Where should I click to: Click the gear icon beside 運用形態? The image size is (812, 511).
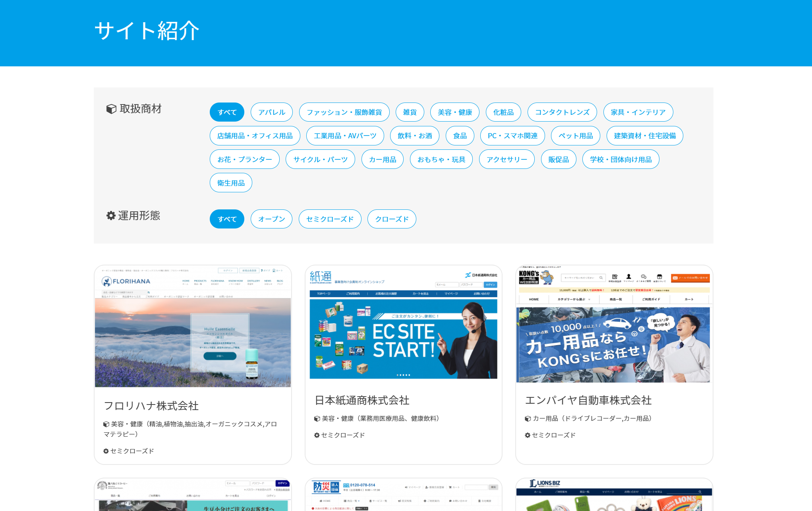(111, 215)
